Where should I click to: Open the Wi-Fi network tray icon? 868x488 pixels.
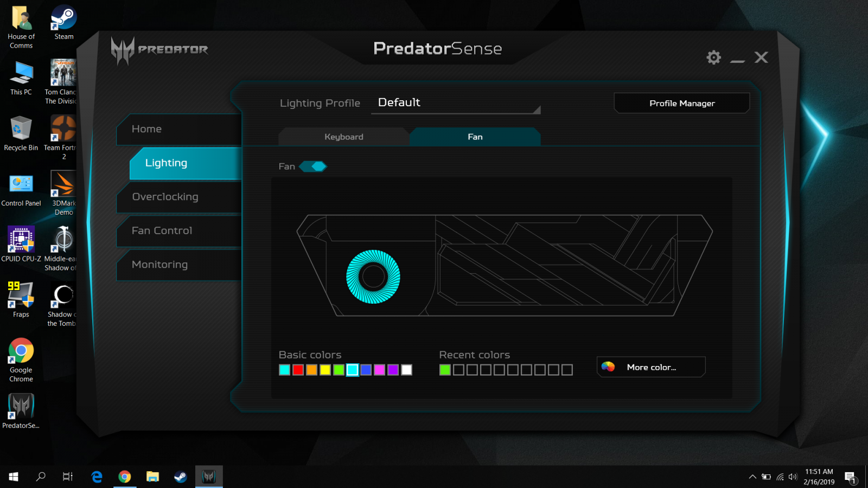pyautogui.click(x=780, y=477)
